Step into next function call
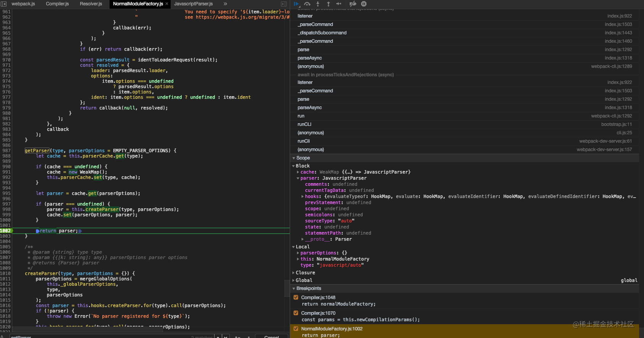Image resolution: width=644 pixels, height=338 pixels. tap(318, 4)
